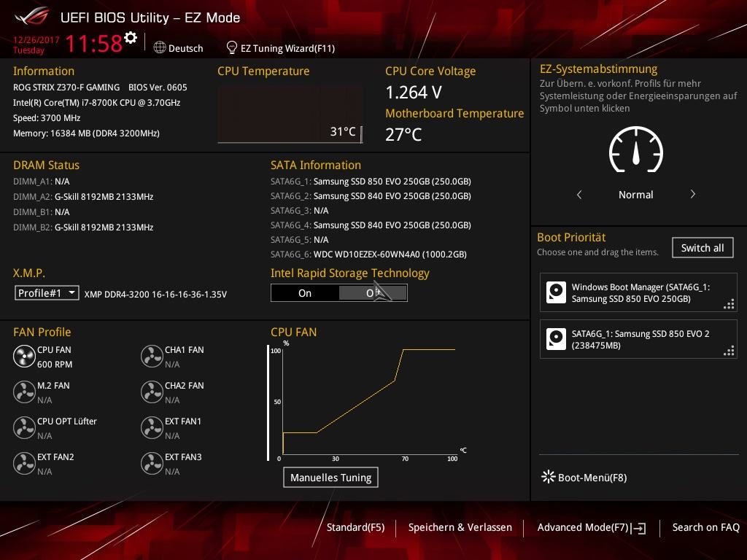The image size is (747, 560).
Task: Turn Intel Rapid Storage Technology Off
Action: coord(373,293)
